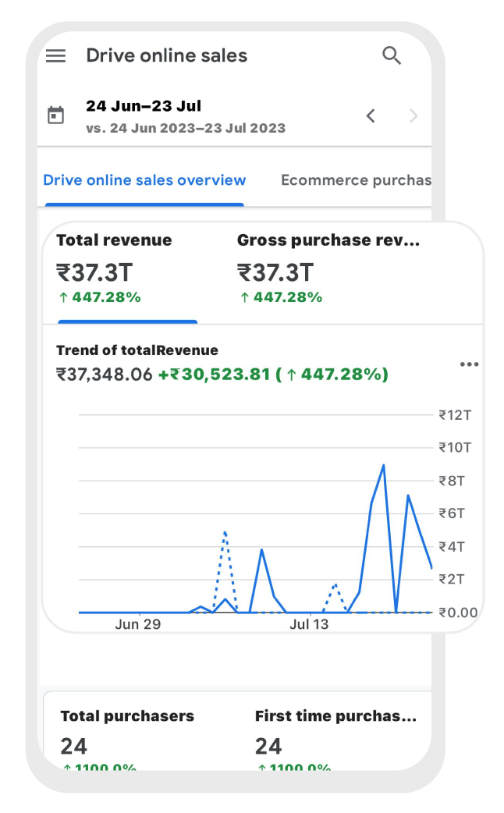The height and width of the screenshot is (813, 504).
Task: Click the dotted comparison line peak
Action: [225, 532]
